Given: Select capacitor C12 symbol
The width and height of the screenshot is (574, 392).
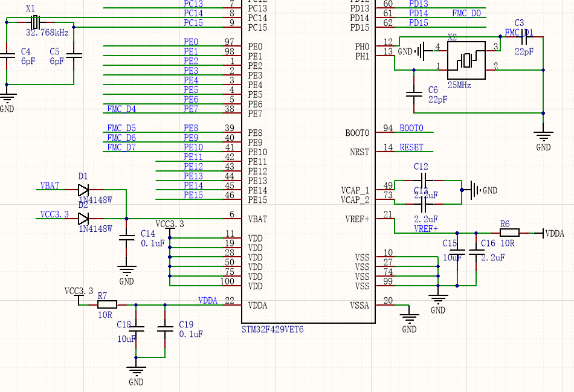Looking at the screenshot, I should pos(424,181).
